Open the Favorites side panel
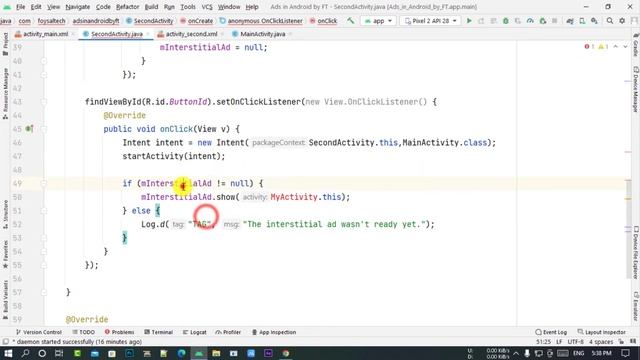The width and height of the screenshot is (640, 360). 5,255
